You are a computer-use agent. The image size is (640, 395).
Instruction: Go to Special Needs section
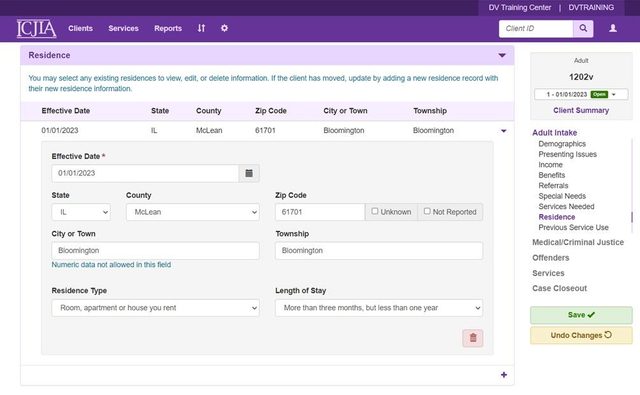[562, 196]
